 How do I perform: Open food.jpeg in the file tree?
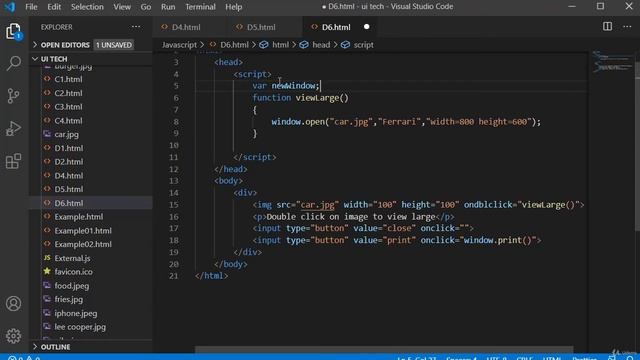(x=71, y=286)
